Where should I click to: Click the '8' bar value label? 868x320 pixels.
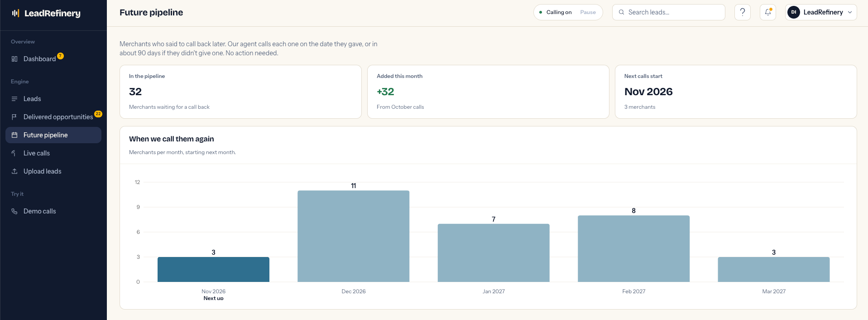tap(633, 211)
